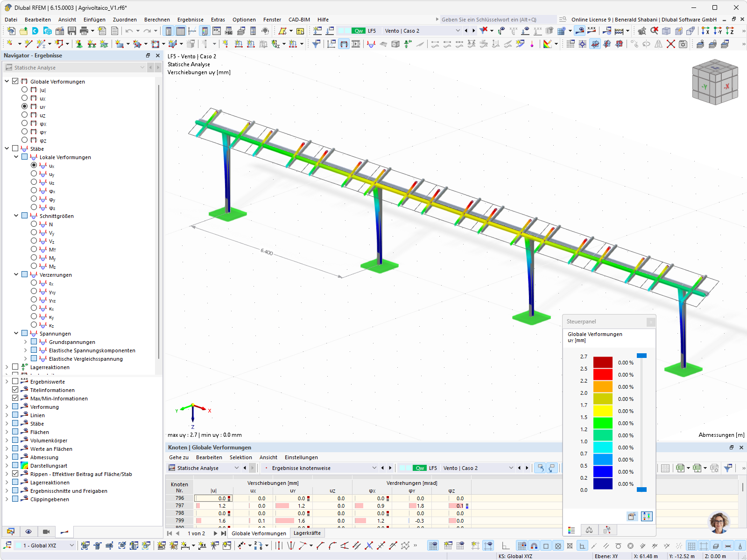Image resolution: width=747 pixels, height=560 pixels.
Task: Click the results filter funnel icon
Action: point(317,44)
